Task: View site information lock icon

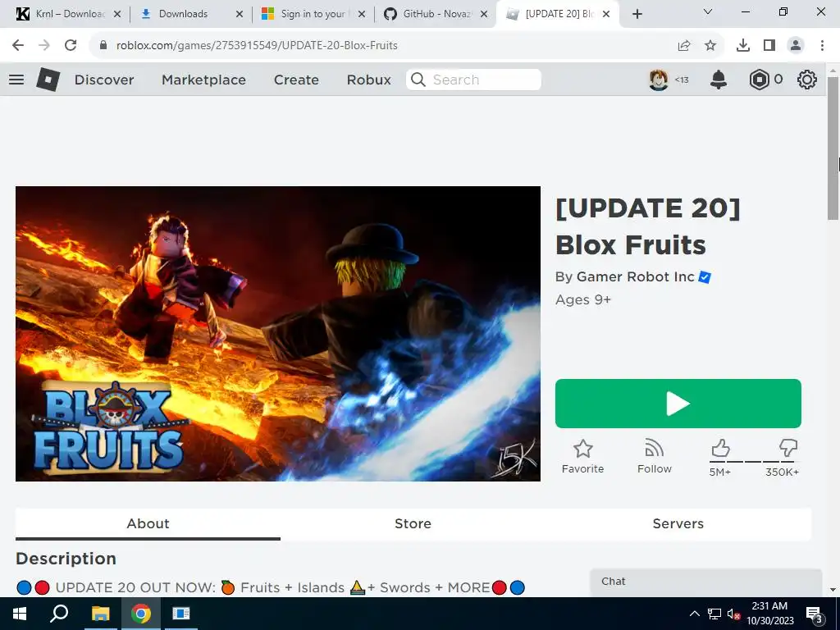Action: pos(103,45)
